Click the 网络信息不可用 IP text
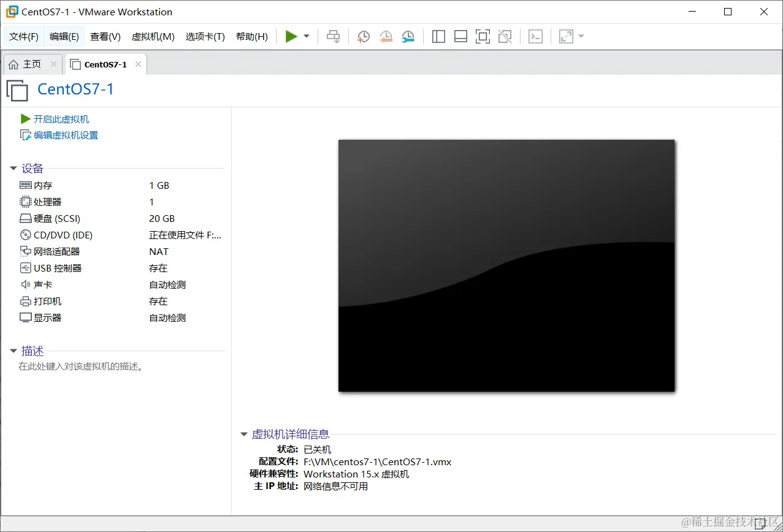783x532 pixels. tap(335, 486)
